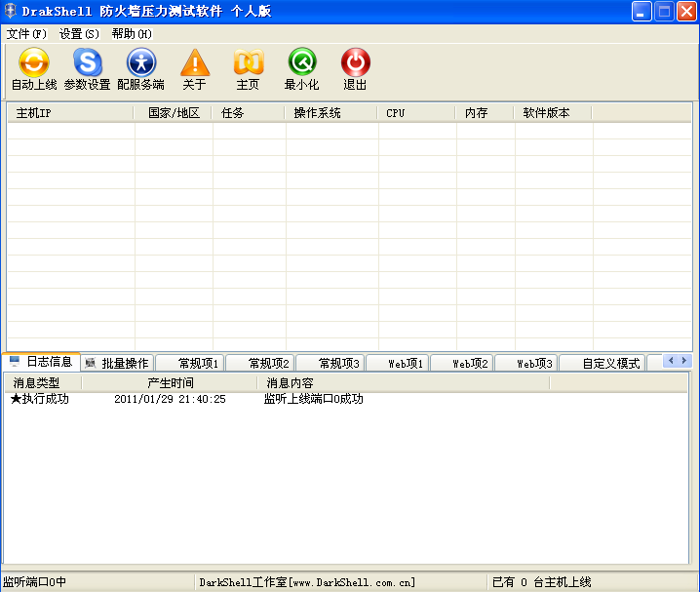700x592 pixels.
Task: Select the 常规项1 tab
Action: click(191, 363)
